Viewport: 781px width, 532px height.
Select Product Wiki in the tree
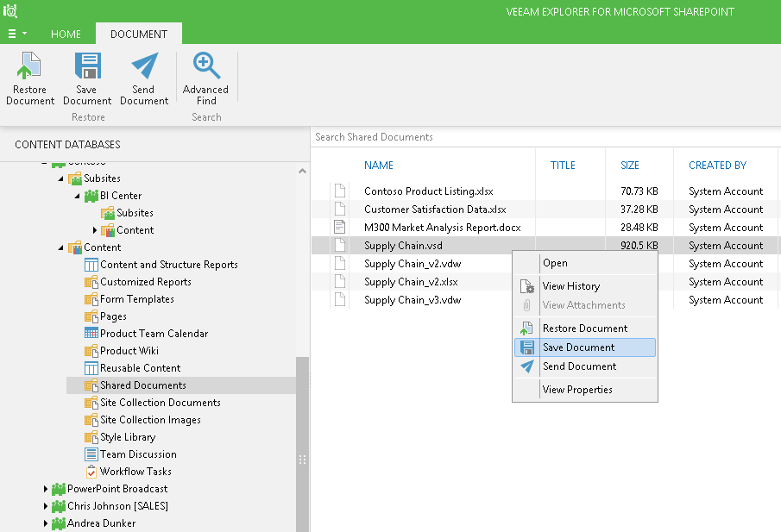click(x=129, y=351)
